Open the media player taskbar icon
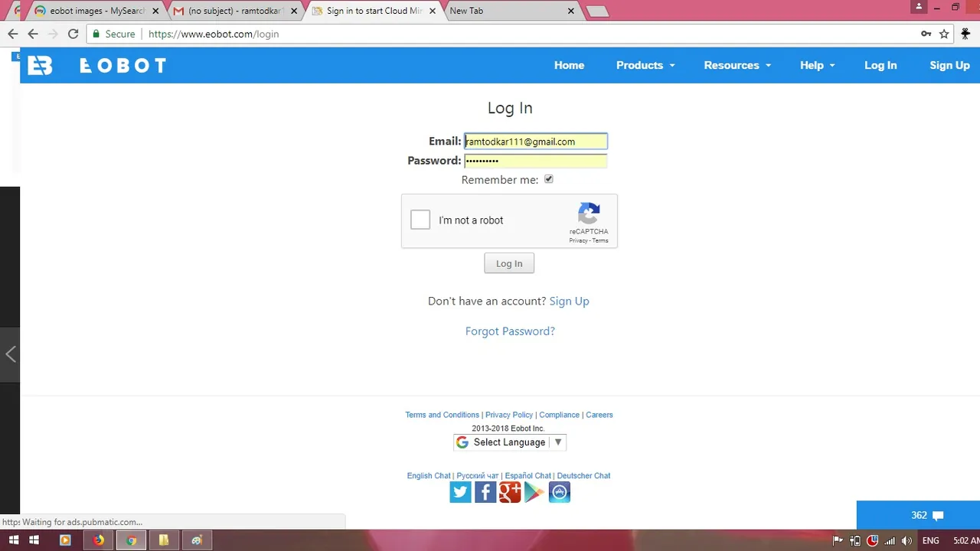This screenshot has height=551, width=980. click(x=65, y=540)
